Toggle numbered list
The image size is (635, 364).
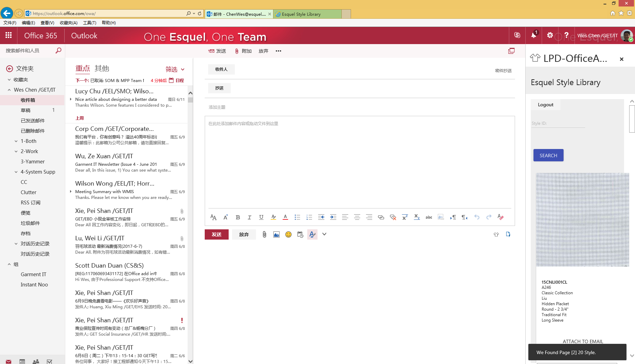click(x=309, y=217)
